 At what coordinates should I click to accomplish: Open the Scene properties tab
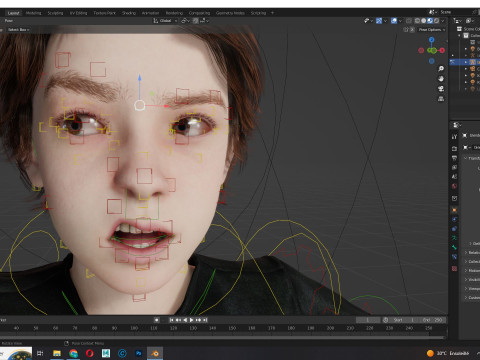[454, 177]
